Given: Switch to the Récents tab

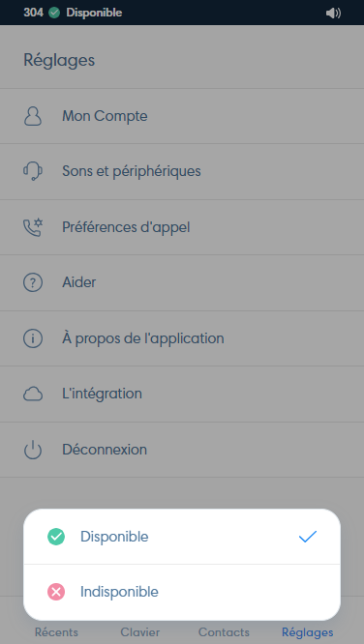Looking at the screenshot, I should click(56, 632).
